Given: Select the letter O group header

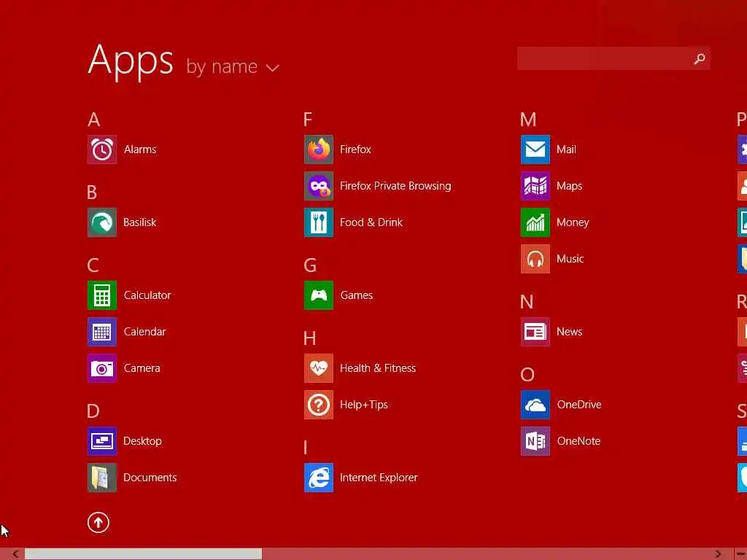Looking at the screenshot, I should pyautogui.click(x=527, y=375).
